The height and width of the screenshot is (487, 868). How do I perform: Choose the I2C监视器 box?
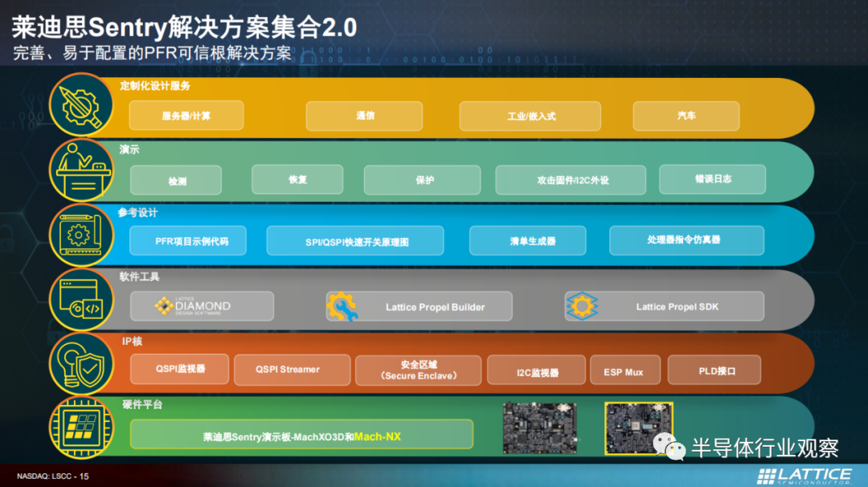[536, 370]
